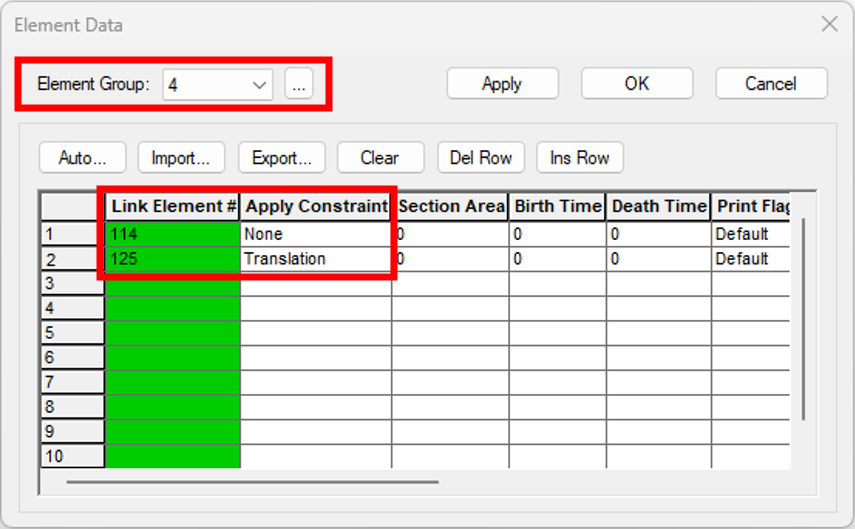The width and height of the screenshot is (855, 529).
Task: Select row header 2
Action: 73,259
